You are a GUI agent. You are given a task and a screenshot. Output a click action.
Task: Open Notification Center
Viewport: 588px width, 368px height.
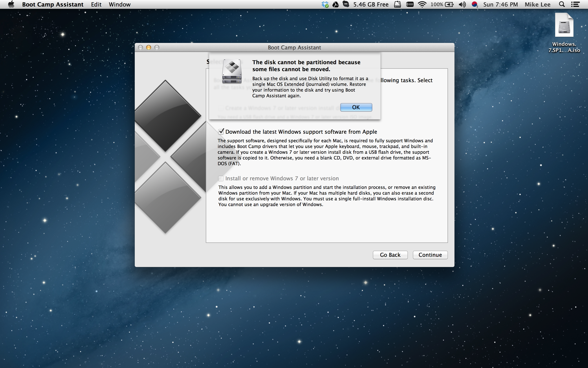click(x=575, y=4)
